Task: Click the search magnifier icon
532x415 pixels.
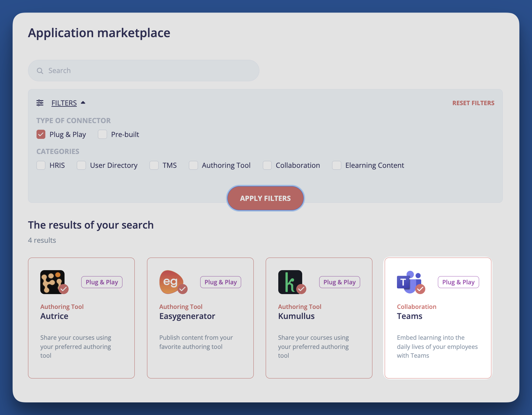Action: pos(40,71)
